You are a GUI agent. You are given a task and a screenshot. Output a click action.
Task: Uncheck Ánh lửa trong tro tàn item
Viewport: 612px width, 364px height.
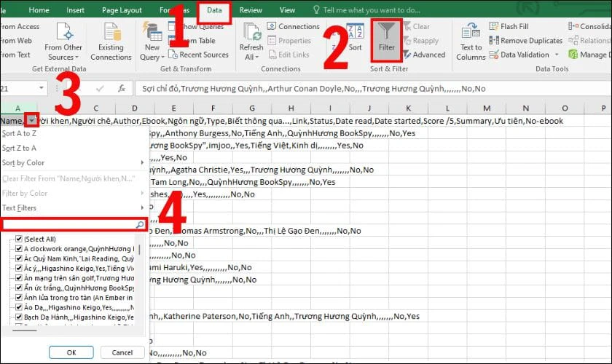18,297
